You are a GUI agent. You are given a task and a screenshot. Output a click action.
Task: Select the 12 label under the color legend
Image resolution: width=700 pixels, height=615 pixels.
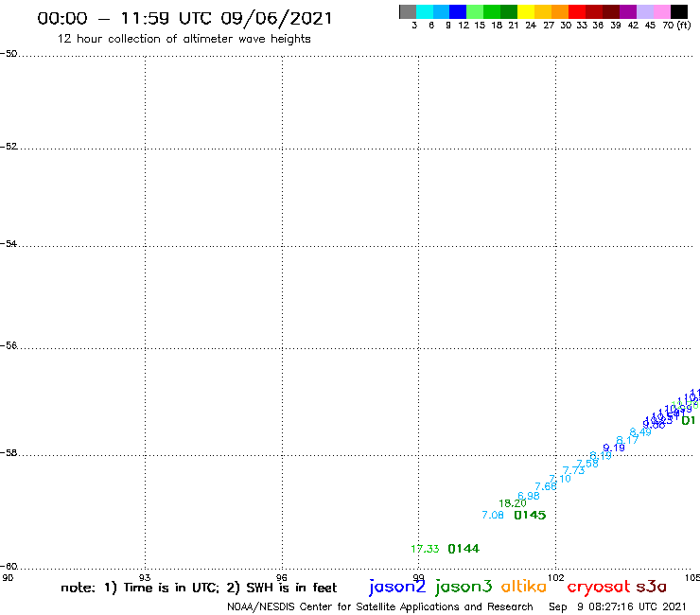(464, 25)
